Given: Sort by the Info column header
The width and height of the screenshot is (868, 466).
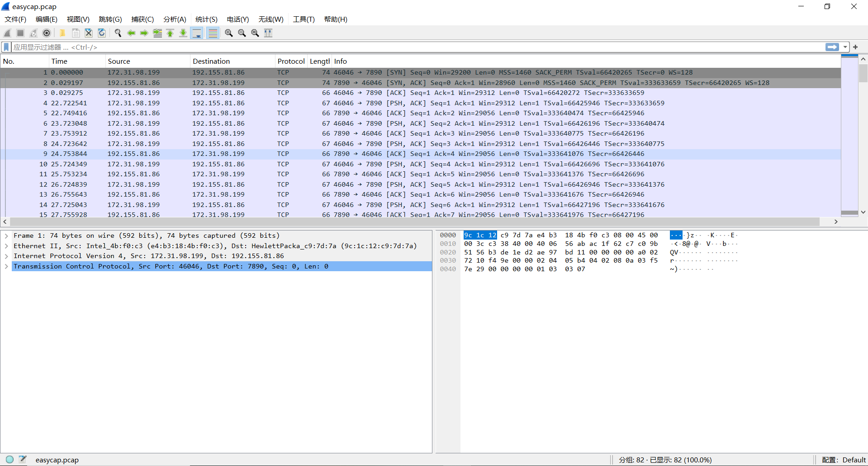Looking at the screenshot, I should point(586,61).
